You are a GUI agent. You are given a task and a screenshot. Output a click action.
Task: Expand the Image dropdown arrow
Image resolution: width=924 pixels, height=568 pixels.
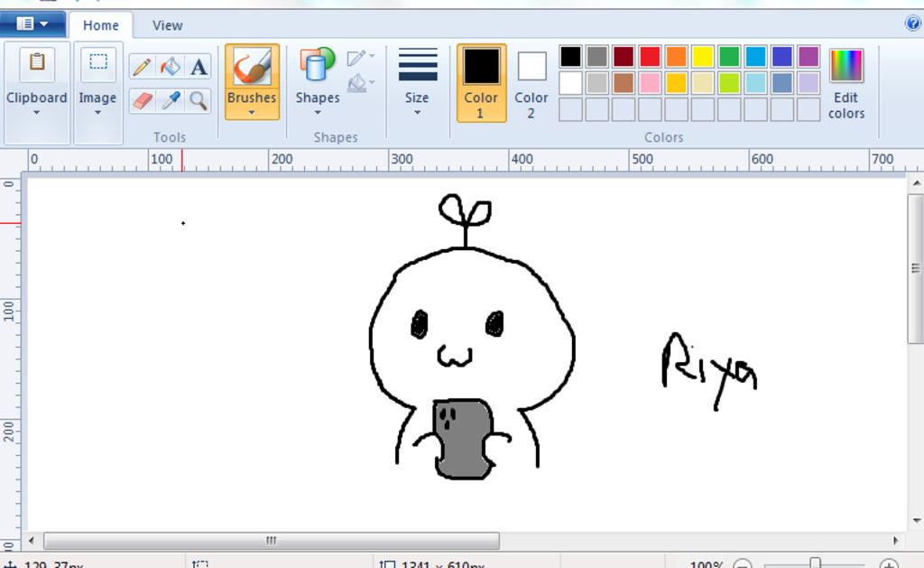tap(97, 112)
